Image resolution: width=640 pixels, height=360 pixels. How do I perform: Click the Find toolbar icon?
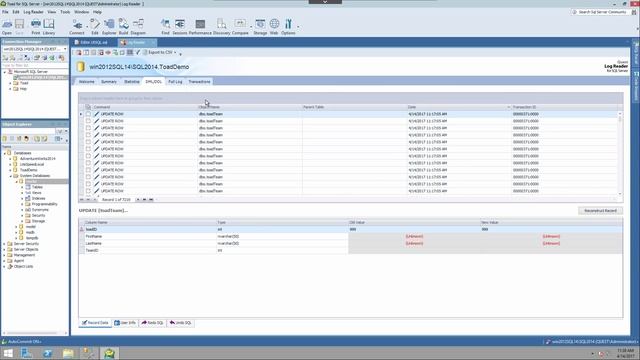click(x=165, y=27)
